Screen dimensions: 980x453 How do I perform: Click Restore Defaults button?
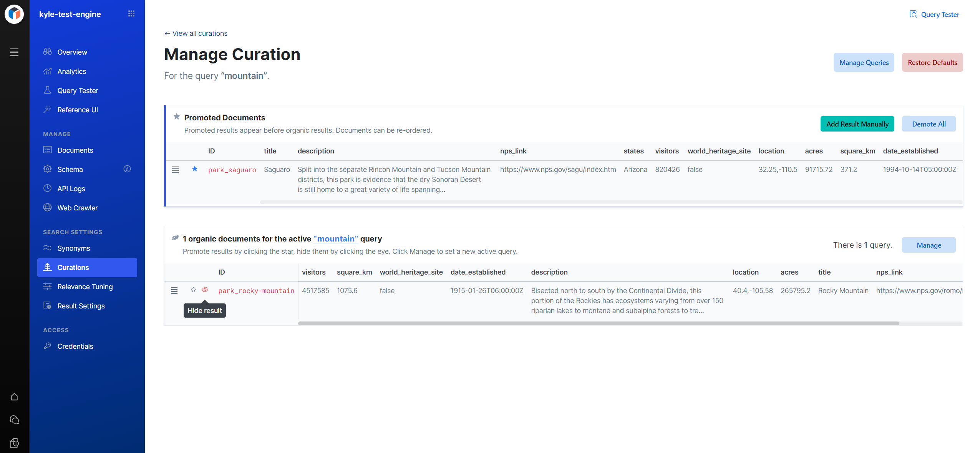[x=932, y=62]
